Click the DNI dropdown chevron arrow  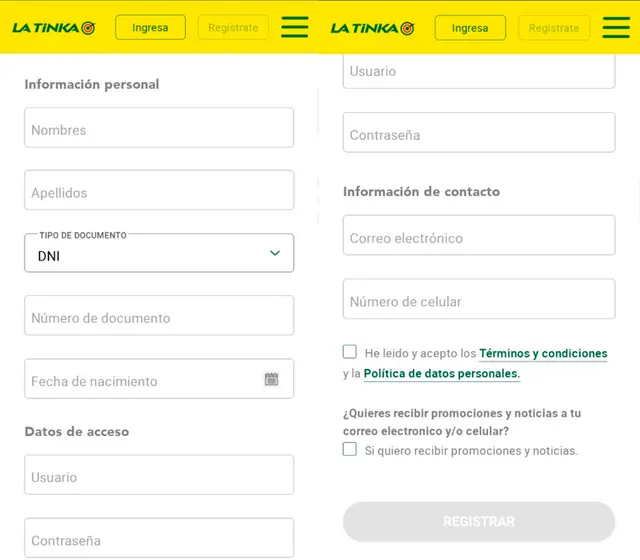pos(275,254)
